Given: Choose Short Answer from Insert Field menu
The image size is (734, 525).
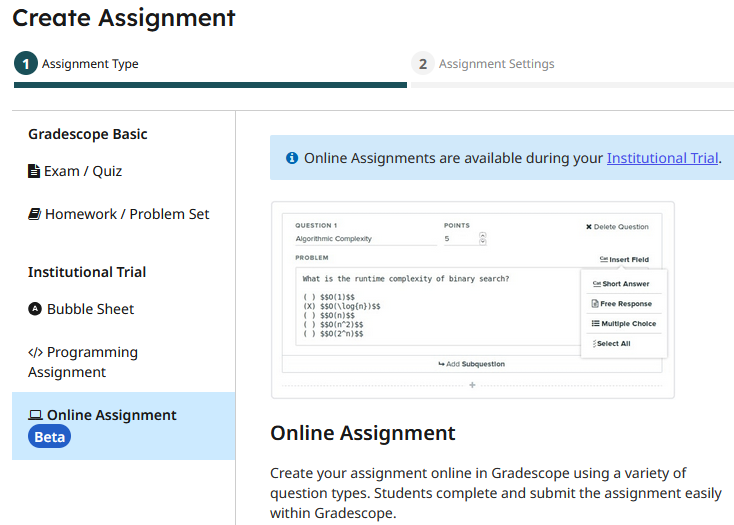Looking at the screenshot, I should point(621,284).
